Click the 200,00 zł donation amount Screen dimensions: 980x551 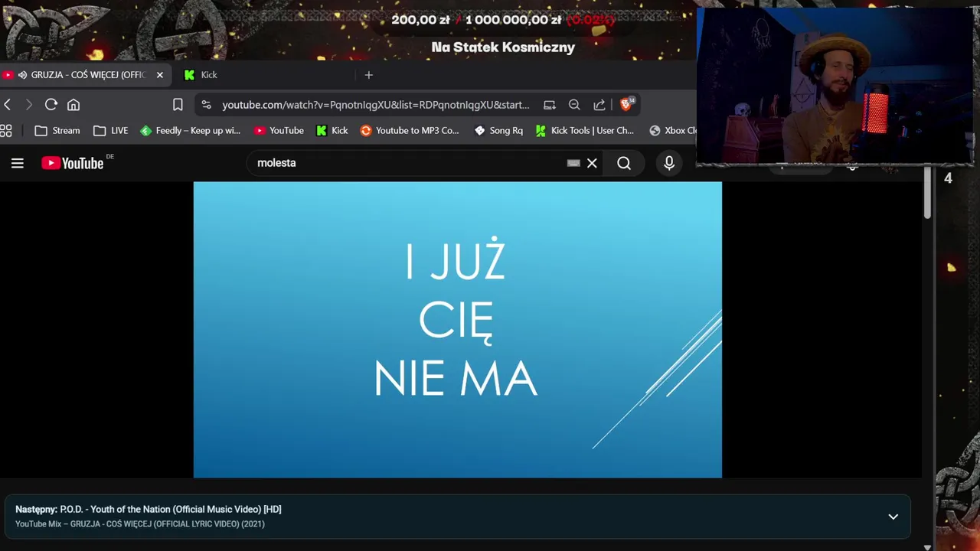[x=420, y=20]
